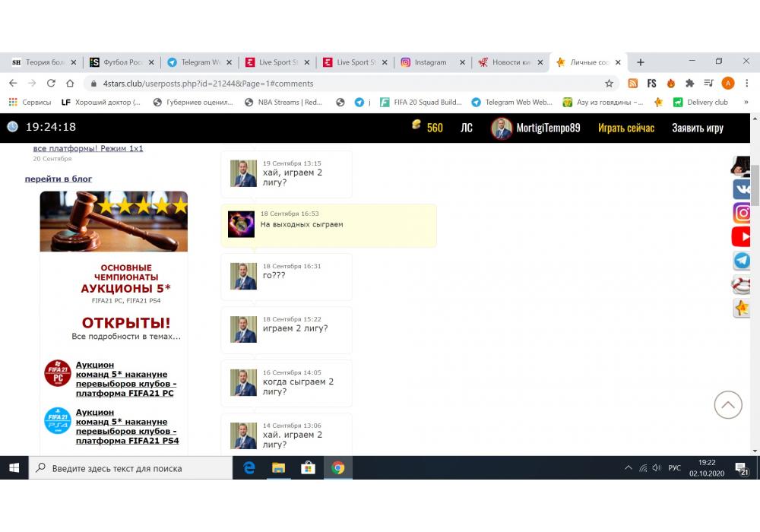This screenshot has height=532, width=760.
Task: Open the Chrome extensions puzzle icon
Action: [x=689, y=84]
